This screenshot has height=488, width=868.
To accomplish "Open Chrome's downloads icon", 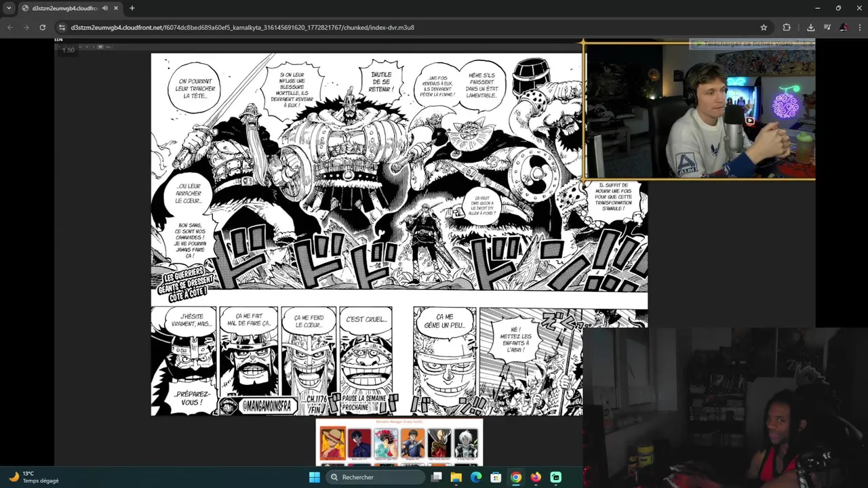I will click(x=810, y=27).
